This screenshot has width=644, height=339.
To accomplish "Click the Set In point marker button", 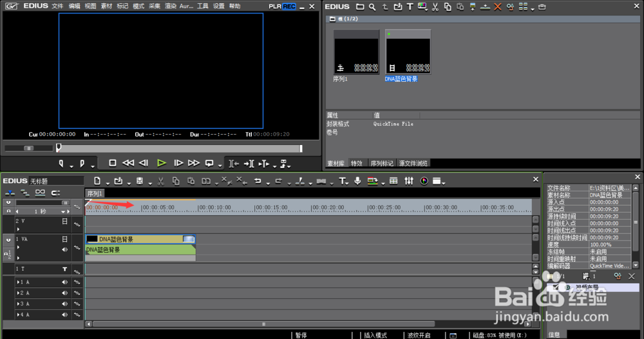I will (61, 164).
